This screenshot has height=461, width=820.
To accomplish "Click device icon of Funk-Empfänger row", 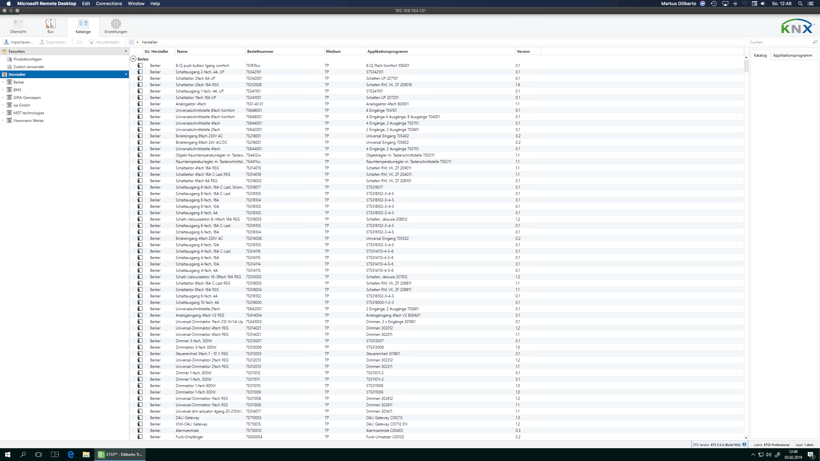I will pyautogui.click(x=140, y=437).
